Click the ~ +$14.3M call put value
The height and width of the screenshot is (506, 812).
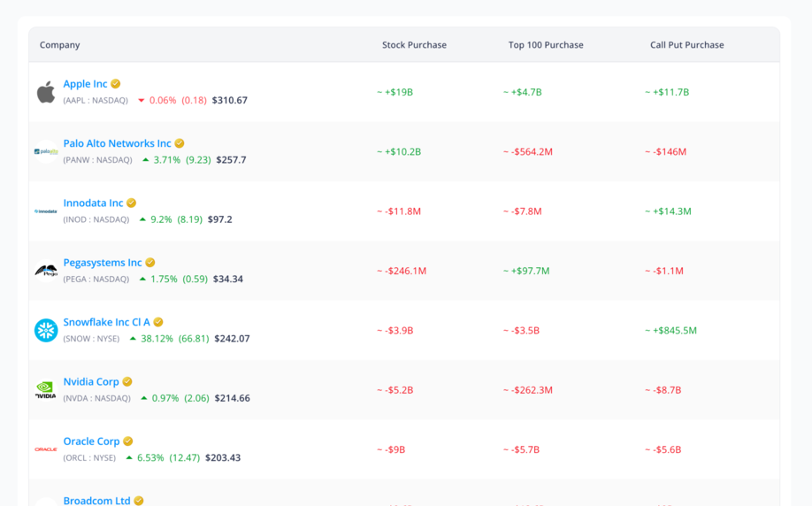(x=668, y=211)
